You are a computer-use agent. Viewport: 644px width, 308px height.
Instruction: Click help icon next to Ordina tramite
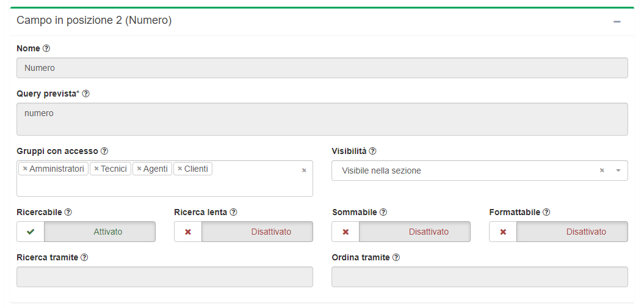pos(396,257)
